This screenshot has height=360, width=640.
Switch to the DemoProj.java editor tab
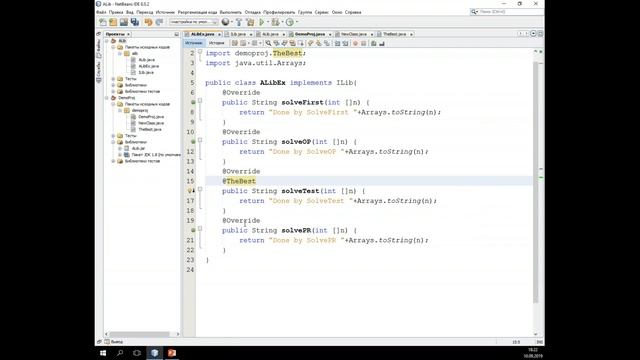tap(309, 34)
